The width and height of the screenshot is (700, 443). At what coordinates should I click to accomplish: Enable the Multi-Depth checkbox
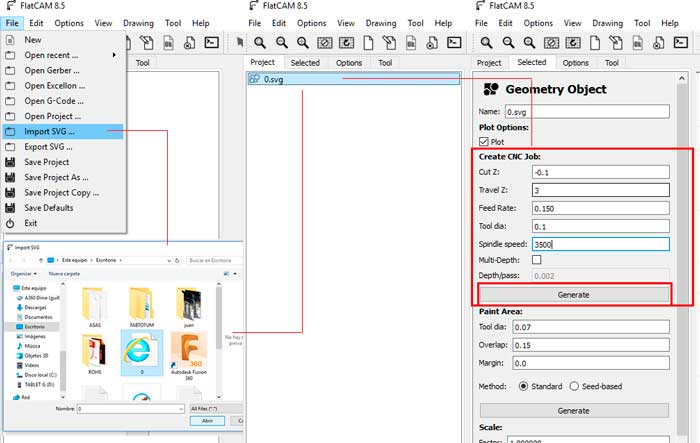tap(537, 259)
